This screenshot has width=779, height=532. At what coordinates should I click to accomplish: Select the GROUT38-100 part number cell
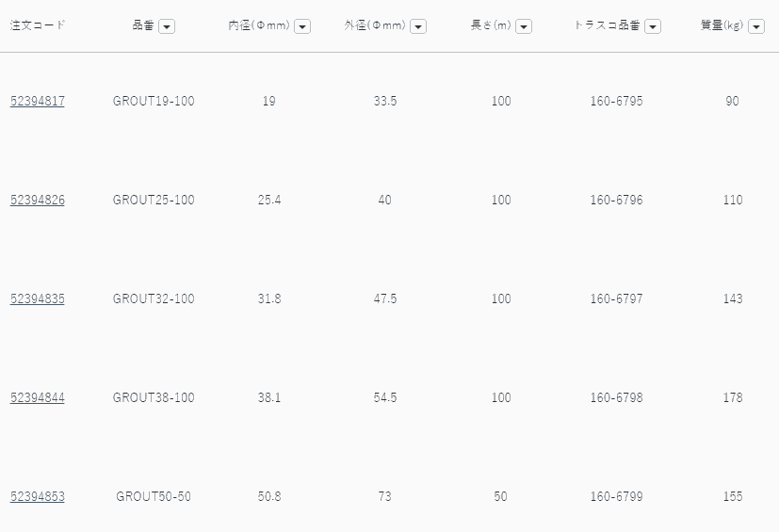tap(154, 397)
